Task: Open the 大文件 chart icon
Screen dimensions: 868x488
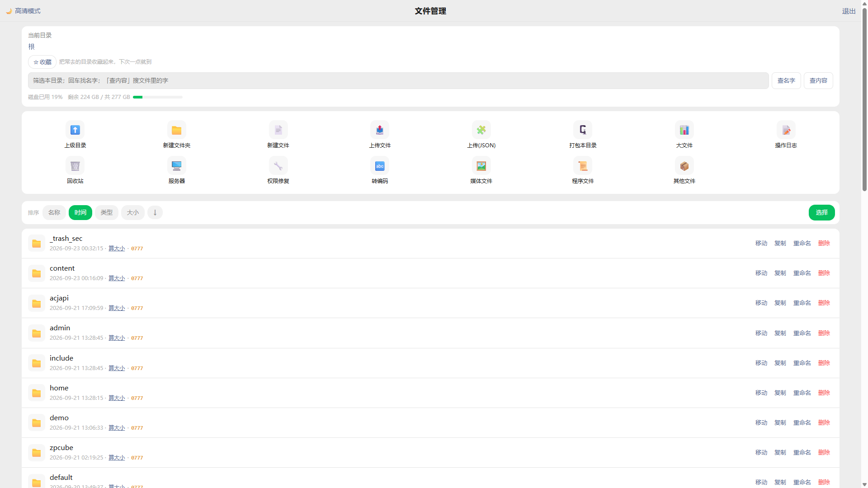Action: 684,130
